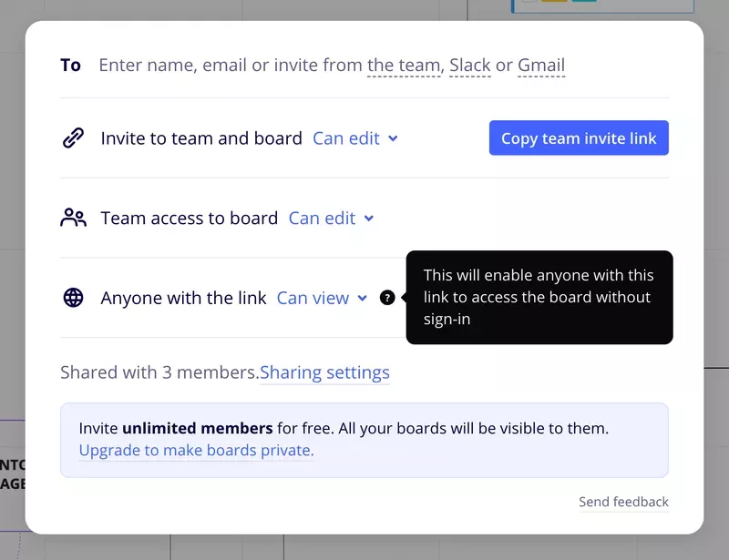Viewport: 729px width, 560px height.
Task: Click the Send feedback link
Action: coord(623,502)
